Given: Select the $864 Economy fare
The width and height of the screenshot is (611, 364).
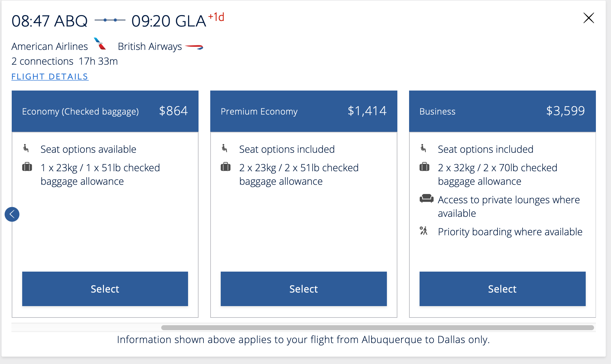Looking at the screenshot, I should [105, 289].
